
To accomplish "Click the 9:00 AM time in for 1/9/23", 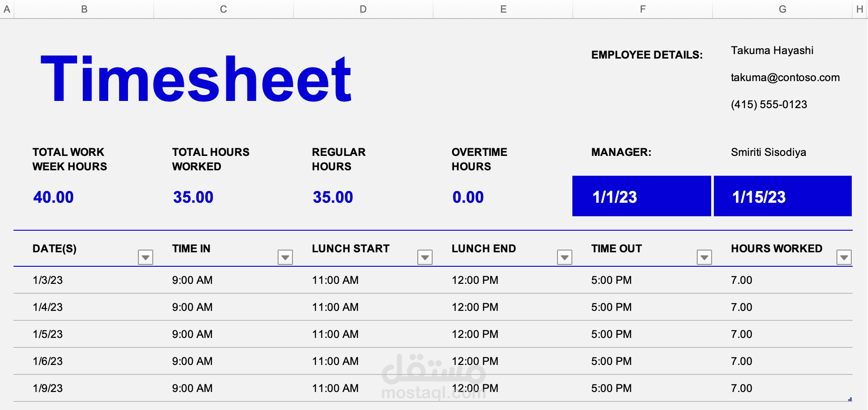I will (x=192, y=388).
